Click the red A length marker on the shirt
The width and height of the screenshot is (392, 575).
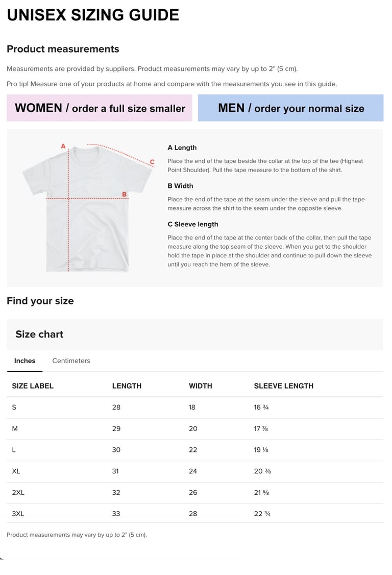click(63, 146)
